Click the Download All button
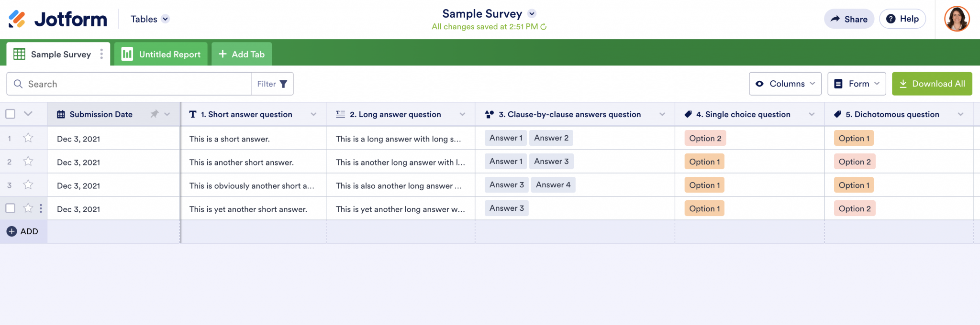 (932, 84)
